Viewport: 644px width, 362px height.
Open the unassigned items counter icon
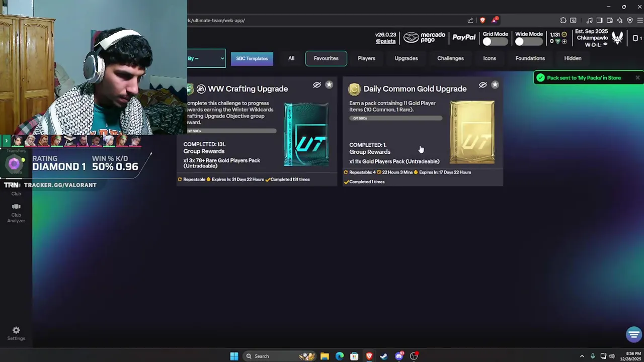pos(636,38)
